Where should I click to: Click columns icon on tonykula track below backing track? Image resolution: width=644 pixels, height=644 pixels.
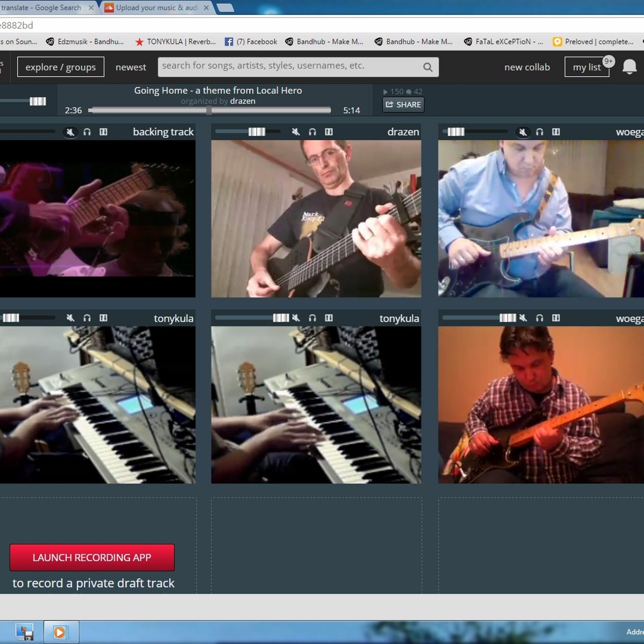[x=103, y=318]
